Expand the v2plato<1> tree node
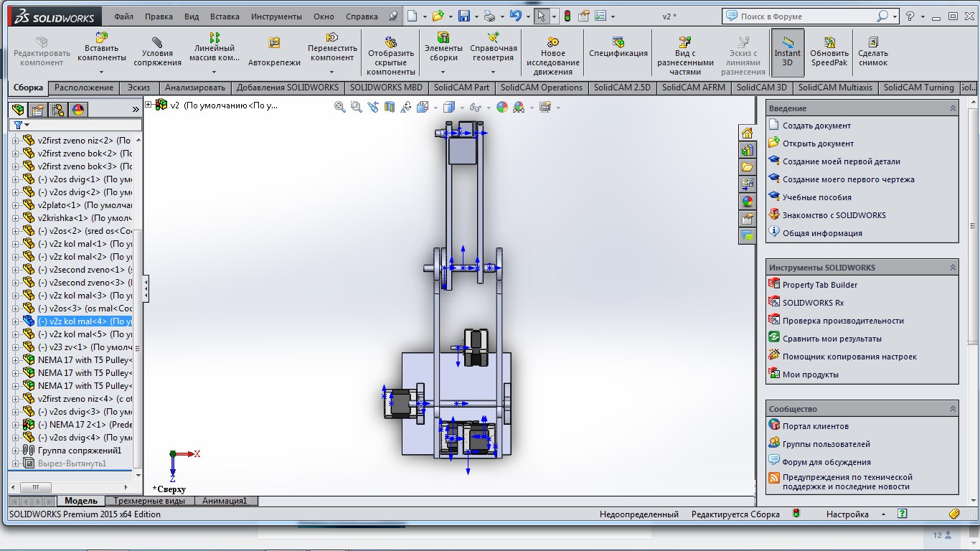The width and height of the screenshot is (980, 551). (x=15, y=205)
